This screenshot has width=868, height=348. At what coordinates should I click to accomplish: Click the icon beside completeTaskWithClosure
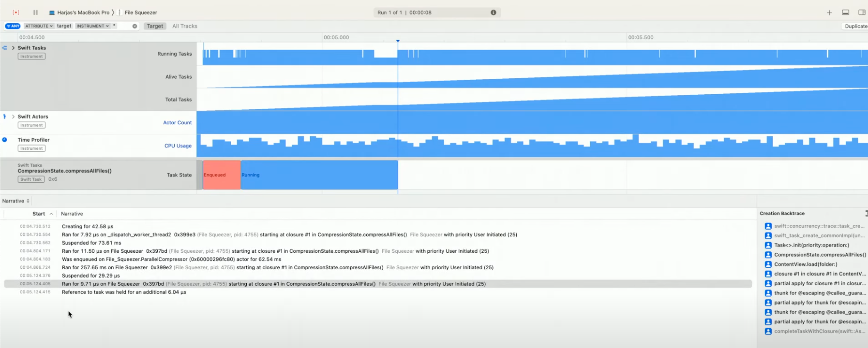click(768, 332)
